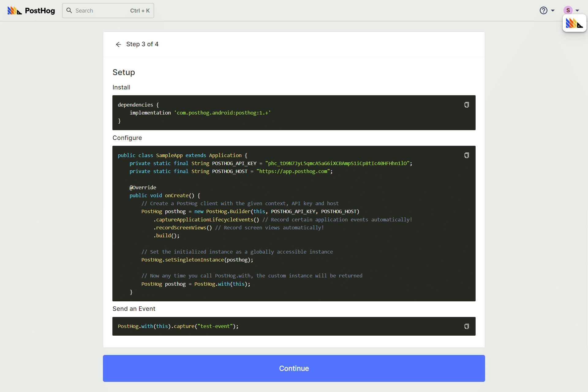588x392 pixels.
Task: Click the 'PostHog.setSingletonInstance(posthog);' line
Action: [x=197, y=260]
